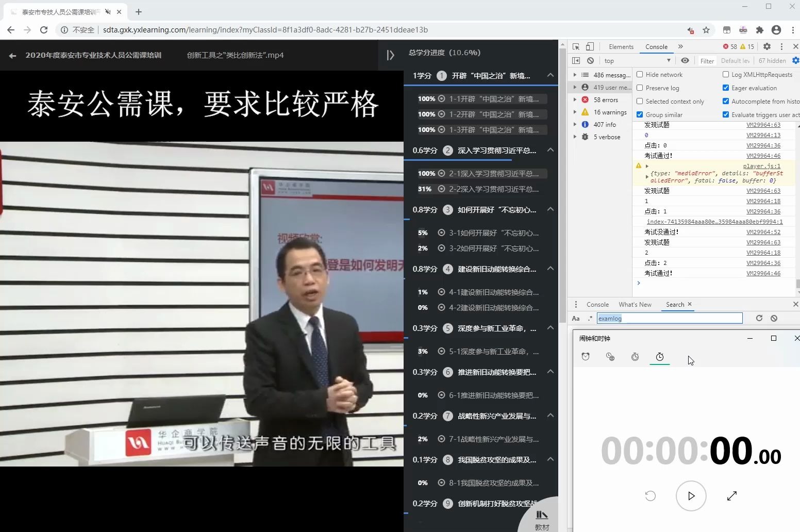Open the player.js:1 source link
The width and height of the screenshot is (800, 532).
761,166
